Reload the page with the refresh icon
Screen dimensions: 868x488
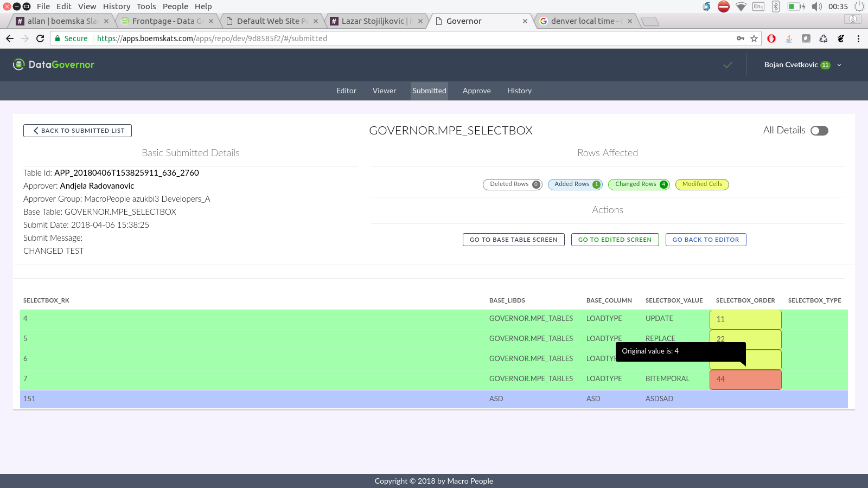[40, 38]
